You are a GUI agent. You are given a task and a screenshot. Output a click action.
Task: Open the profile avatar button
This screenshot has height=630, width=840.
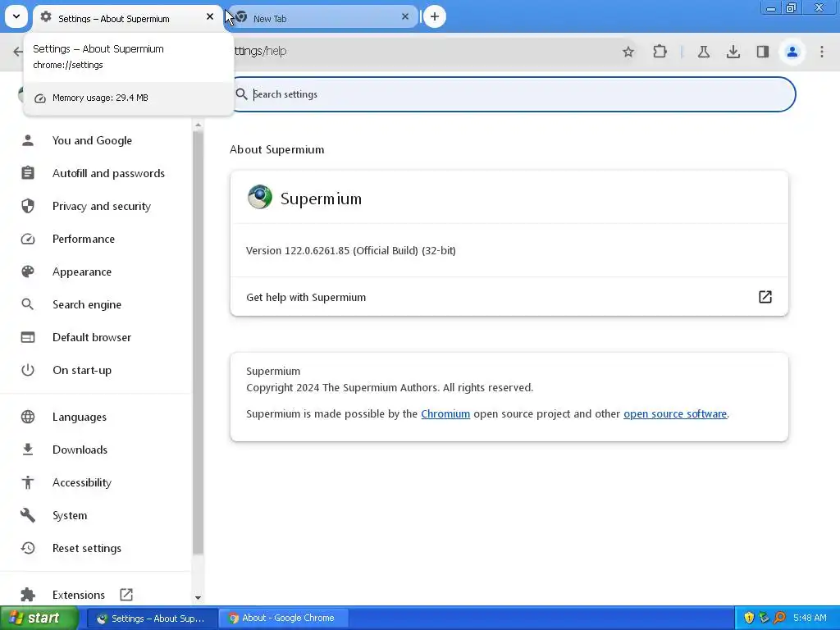tap(792, 52)
